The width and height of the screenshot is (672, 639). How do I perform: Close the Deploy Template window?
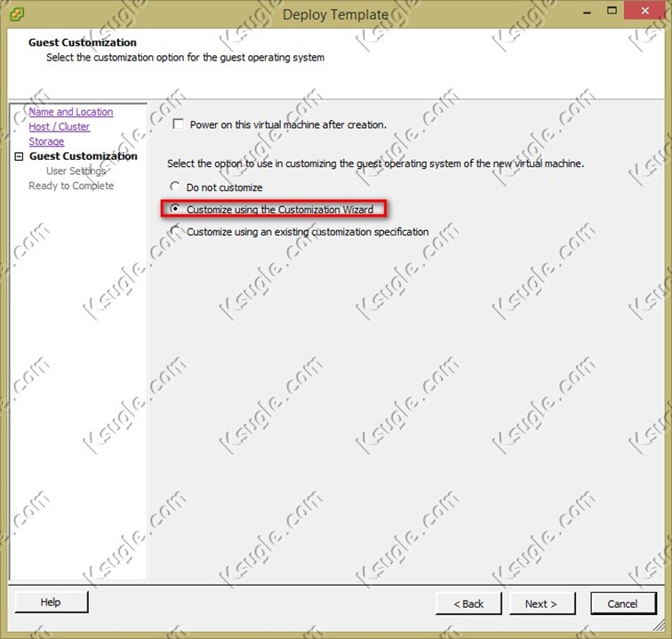(645, 12)
